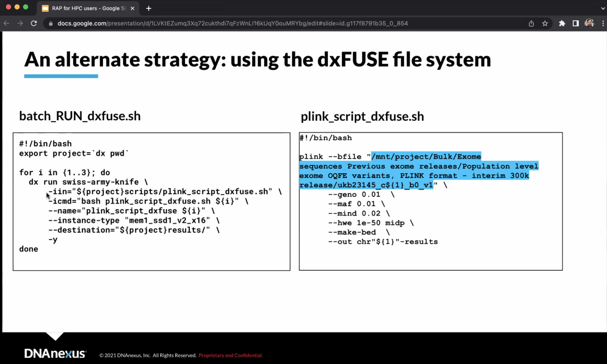
Task: Click the macOS green fullscreen button
Action: tap(26, 7)
